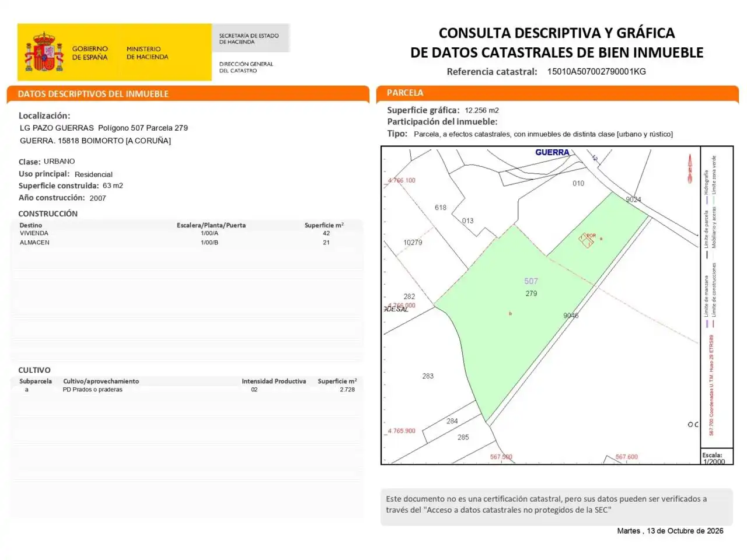Screen dimensions: 747x560
Task: Click 'LG PAZO GUERRAS Polígono 507 Parcela 279'
Action: coord(104,128)
